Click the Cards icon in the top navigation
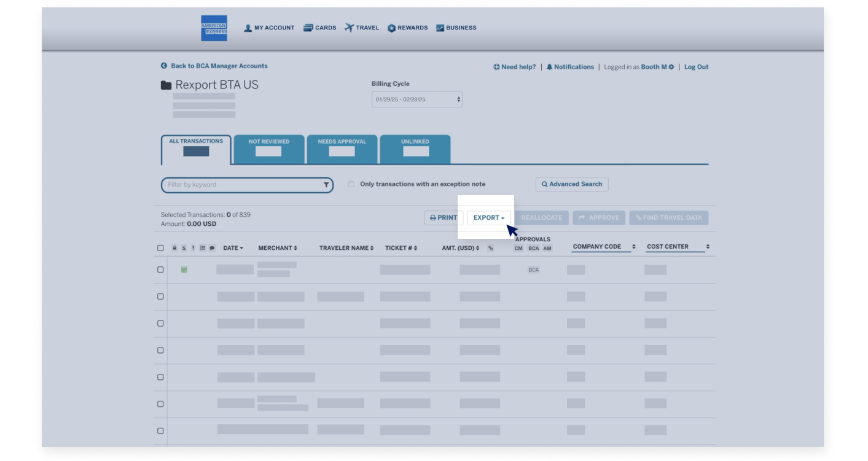Screen dimensions: 868x461 click(x=307, y=27)
